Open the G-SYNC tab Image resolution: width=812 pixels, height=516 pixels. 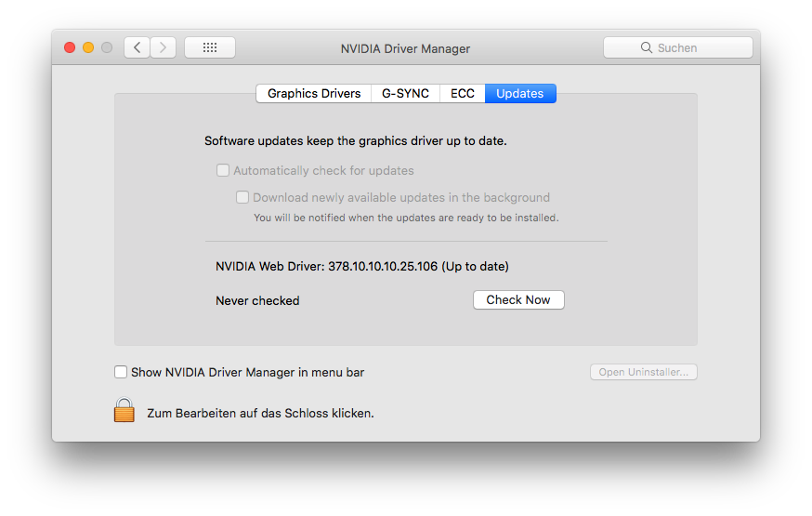405,93
